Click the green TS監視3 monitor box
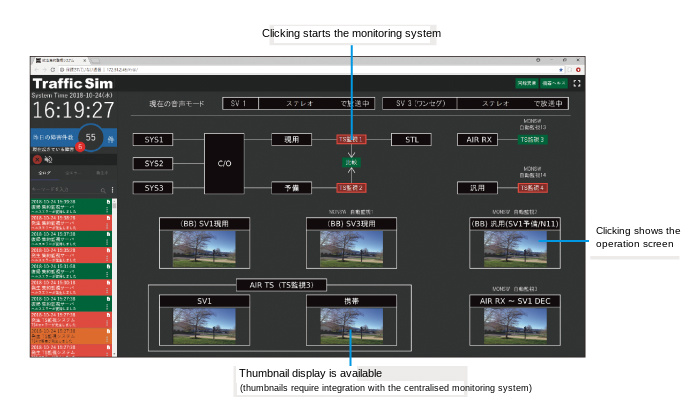700x420 pixels. tap(533, 139)
